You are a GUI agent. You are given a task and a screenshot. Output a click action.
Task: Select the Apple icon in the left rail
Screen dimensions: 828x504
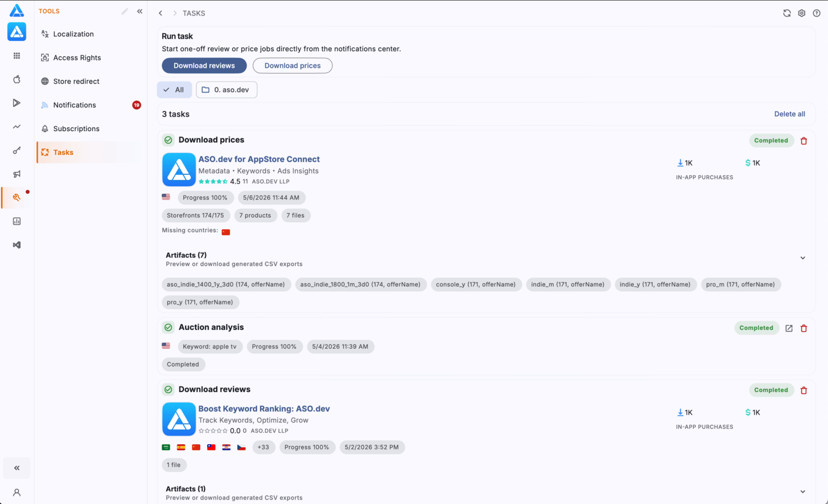[17, 79]
